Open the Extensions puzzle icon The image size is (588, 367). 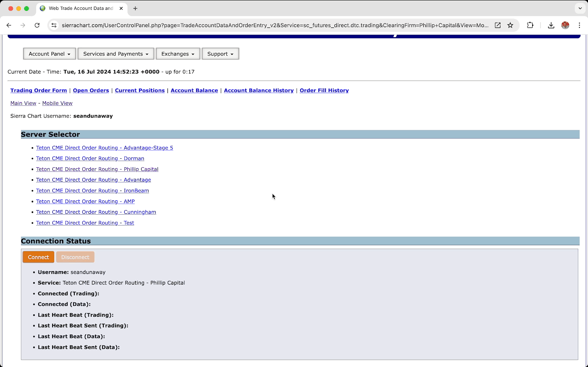(530, 25)
